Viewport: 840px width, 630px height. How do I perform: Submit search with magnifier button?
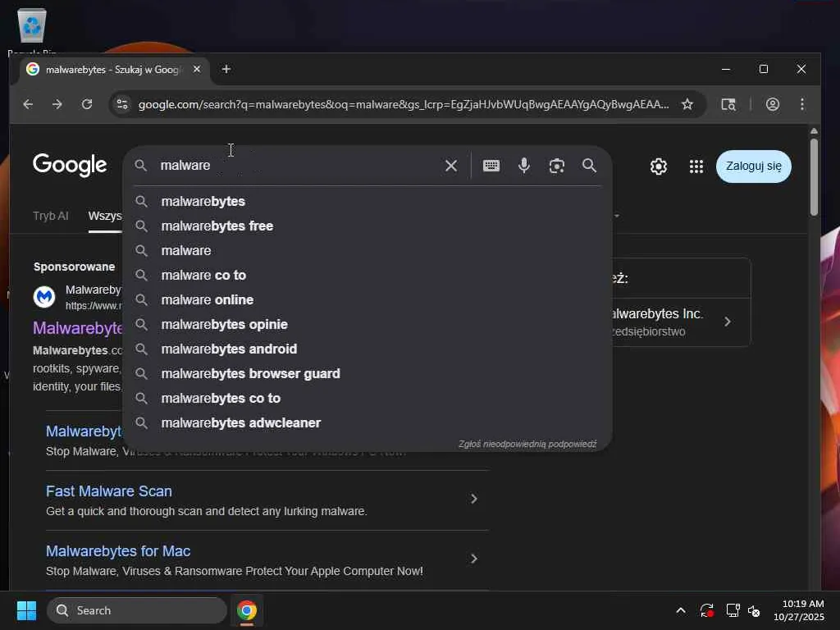pos(589,166)
